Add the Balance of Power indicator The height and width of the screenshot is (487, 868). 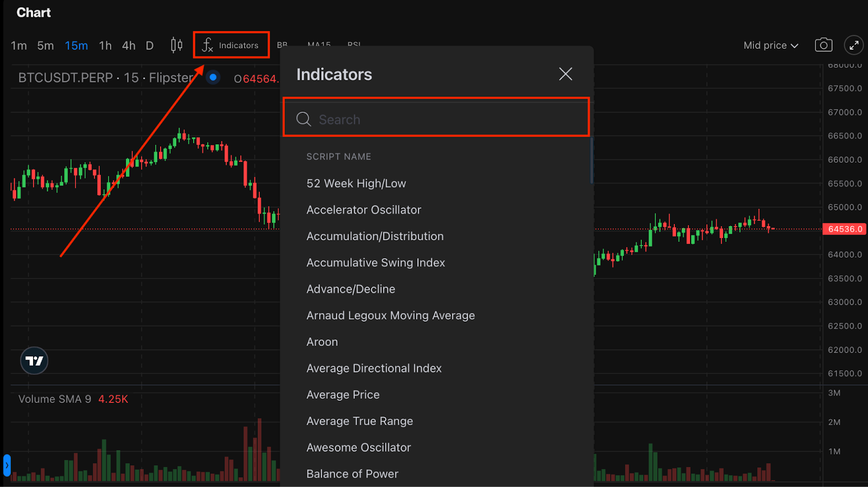pyautogui.click(x=352, y=474)
